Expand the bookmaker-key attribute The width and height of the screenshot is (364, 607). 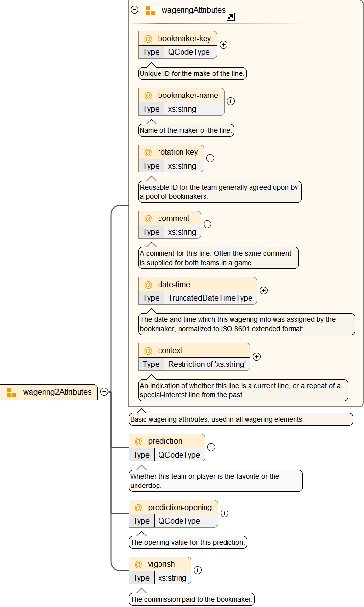click(224, 44)
